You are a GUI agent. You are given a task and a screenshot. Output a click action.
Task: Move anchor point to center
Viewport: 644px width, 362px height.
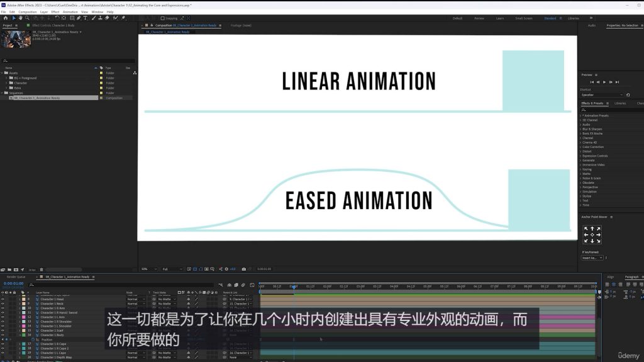(x=592, y=234)
